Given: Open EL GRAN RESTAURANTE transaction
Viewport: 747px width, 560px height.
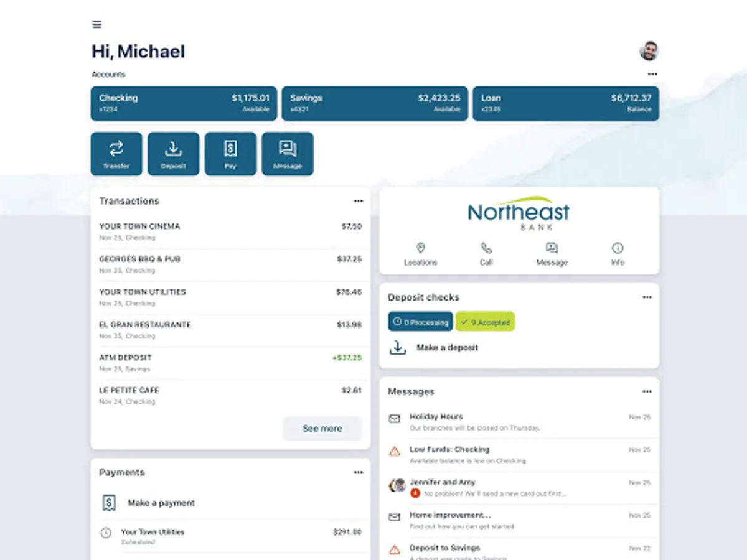Looking at the screenshot, I should click(x=230, y=330).
